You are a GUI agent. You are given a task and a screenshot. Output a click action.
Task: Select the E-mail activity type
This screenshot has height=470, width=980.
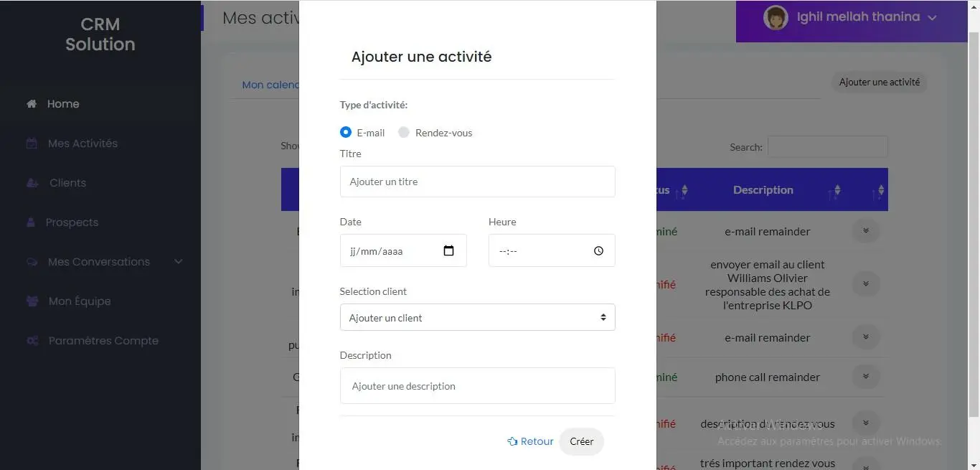tap(346, 132)
